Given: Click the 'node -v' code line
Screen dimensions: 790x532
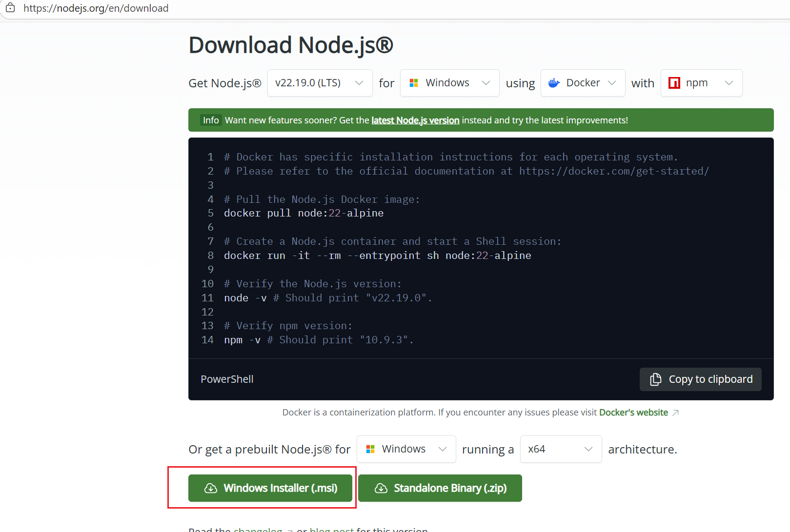Looking at the screenshot, I should 328,298.
